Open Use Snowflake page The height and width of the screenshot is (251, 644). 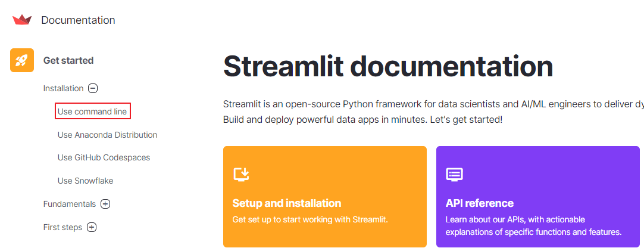pos(85,181)
